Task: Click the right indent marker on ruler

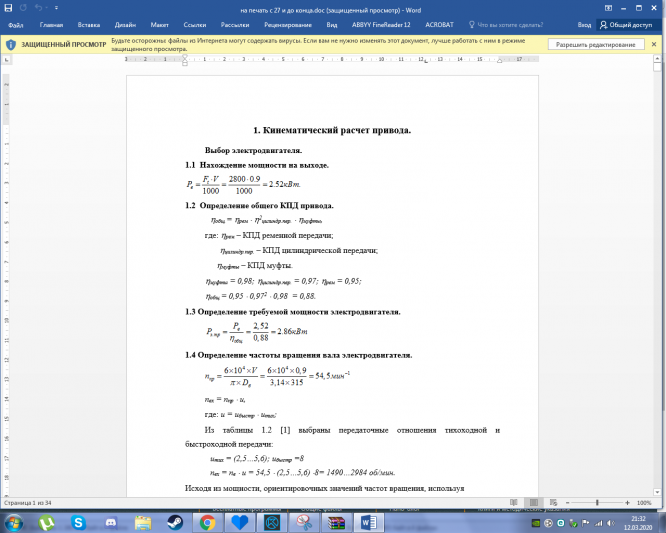Action: point(500,61)
